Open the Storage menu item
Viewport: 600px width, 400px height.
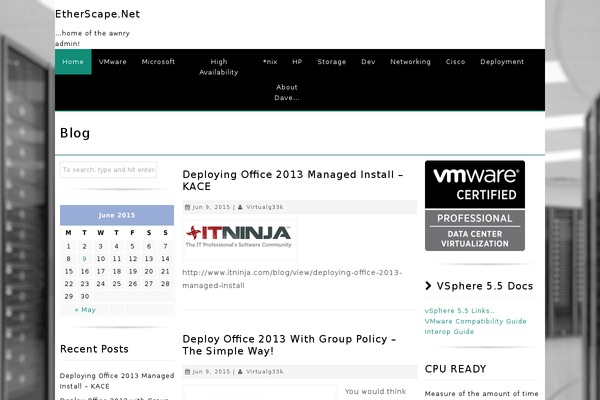[x=332, y=62]
